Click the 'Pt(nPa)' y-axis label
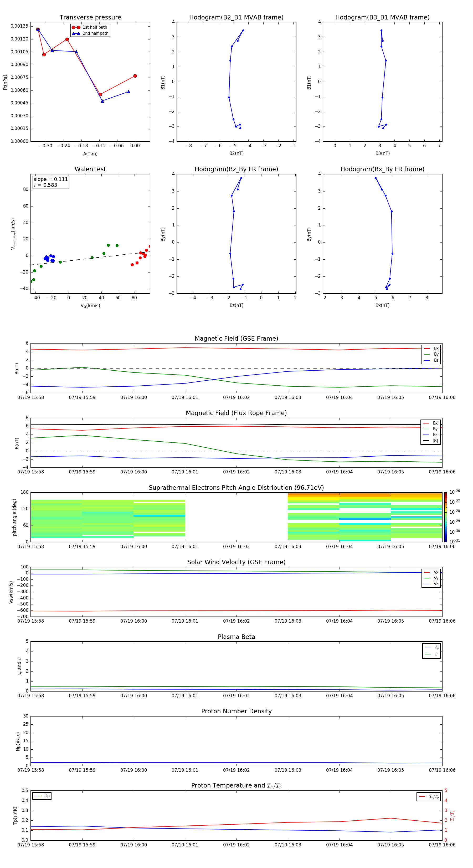 pos(5,82)
